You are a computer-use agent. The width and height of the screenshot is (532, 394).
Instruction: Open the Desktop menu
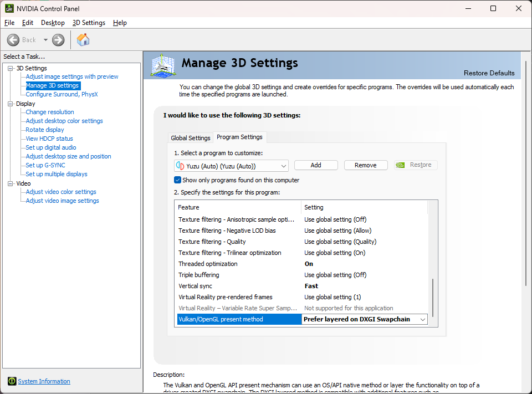click(x=53, y=23)
